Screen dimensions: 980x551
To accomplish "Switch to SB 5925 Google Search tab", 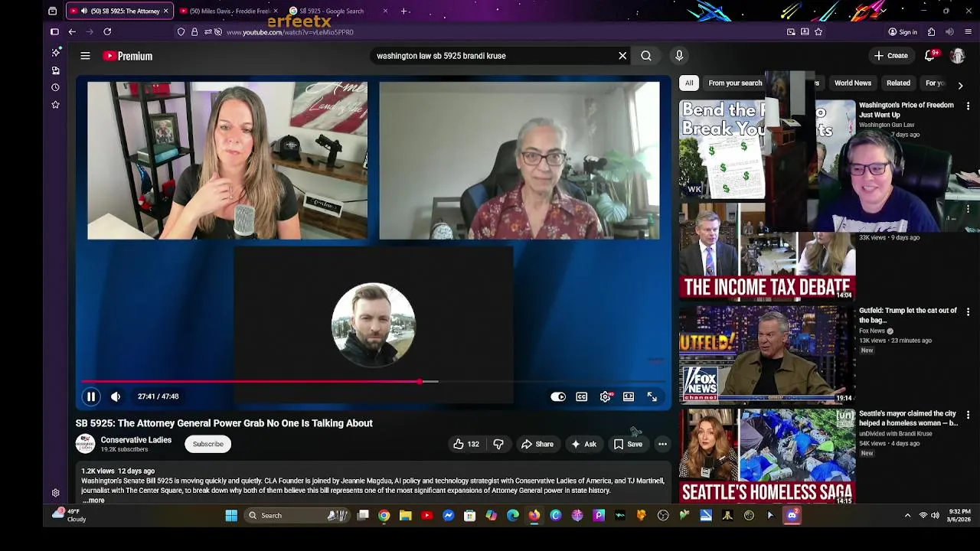I will click(337, 11).
